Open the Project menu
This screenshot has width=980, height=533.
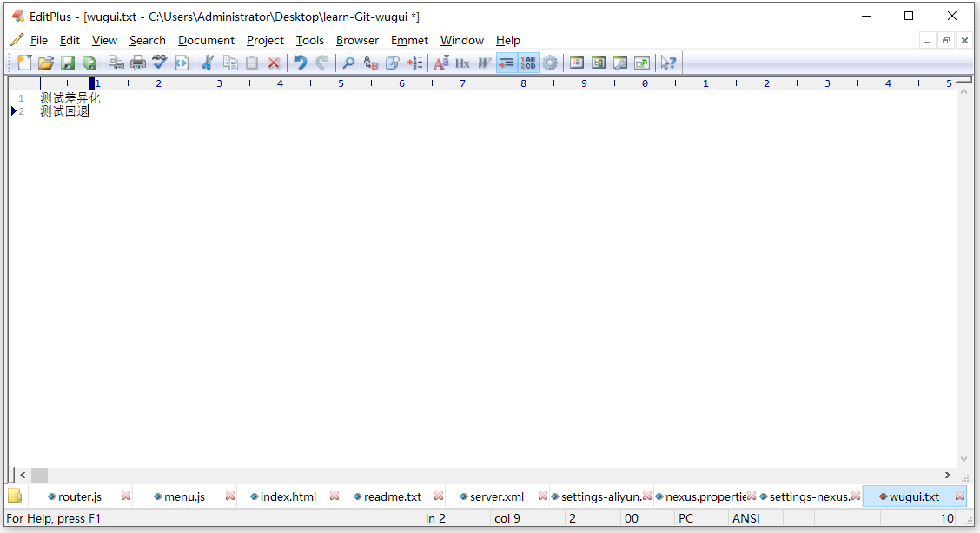click(265, 40)
